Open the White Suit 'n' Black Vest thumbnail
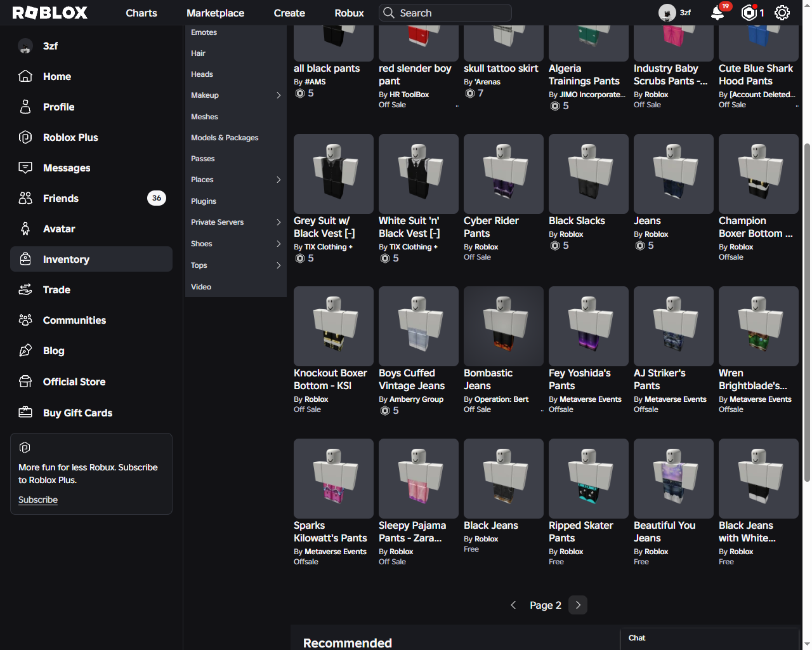The height and width of the screenshot is (650, 812). (x=419, y=174)
